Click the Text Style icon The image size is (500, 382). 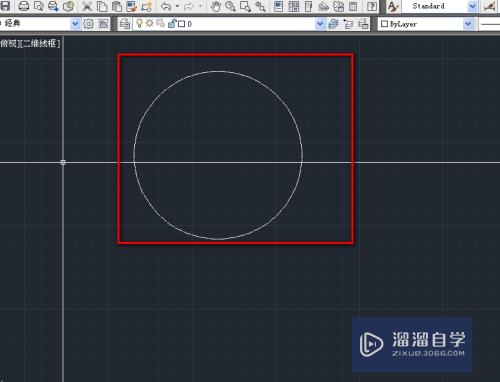(x=393, y=6)
